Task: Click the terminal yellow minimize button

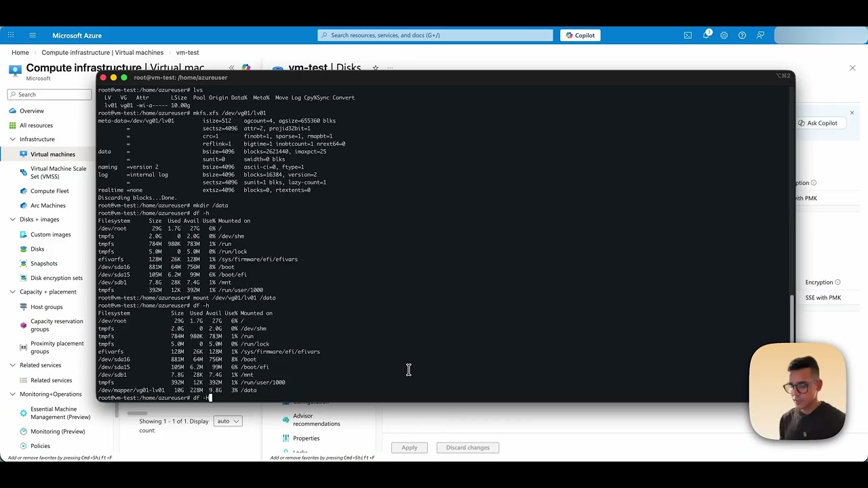Action: pos(113,78)
